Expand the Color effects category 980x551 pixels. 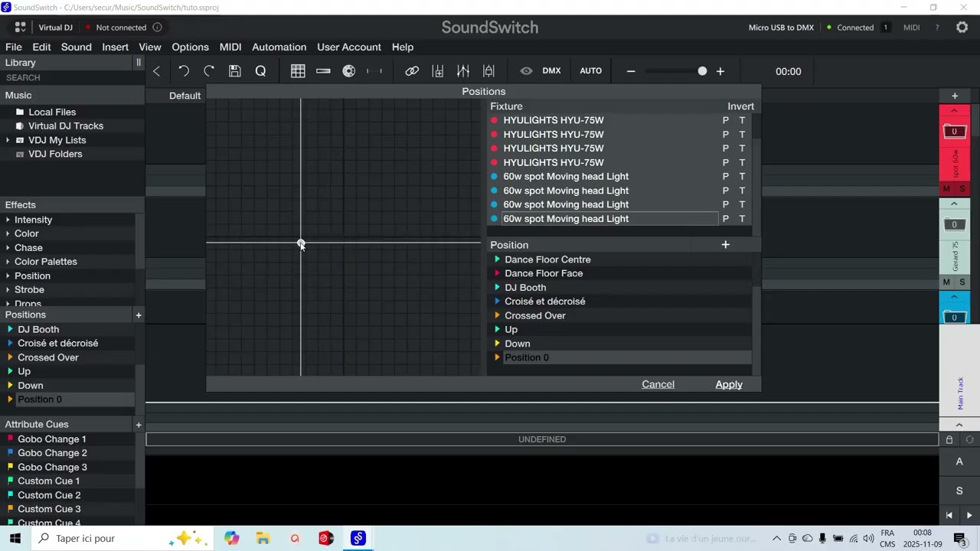(x=8, y=233)
